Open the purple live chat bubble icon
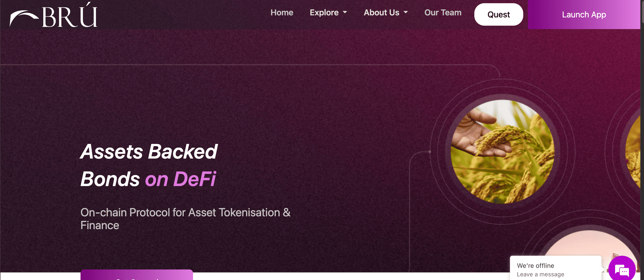Image resolution: width=644 pixels, height=280 pixels. pos(622,269)
